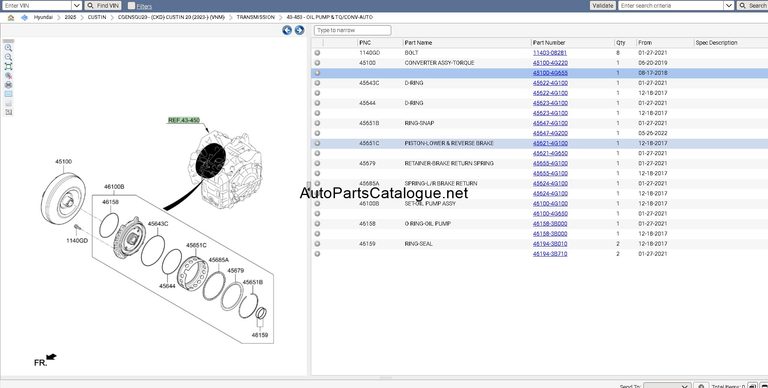Viewport: 768px width, 388px height.
Task: Zoom out on the parts diagram
Action: pyautogui.click(x=8, y=57)
